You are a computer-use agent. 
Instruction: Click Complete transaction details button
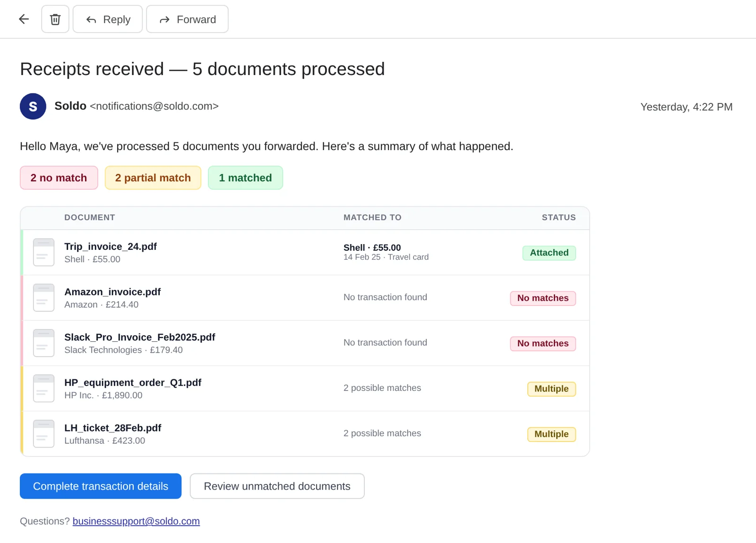[x=101, y=486]
